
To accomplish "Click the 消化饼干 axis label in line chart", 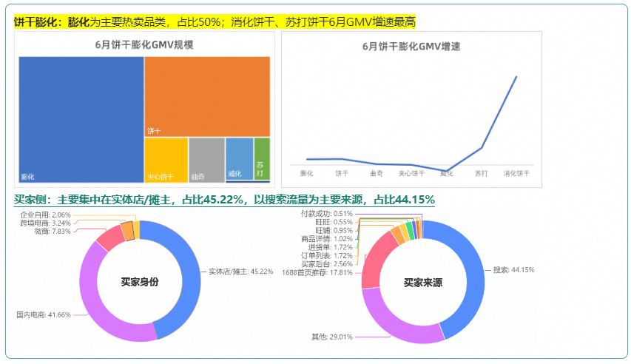I will (x=516, y=173).
